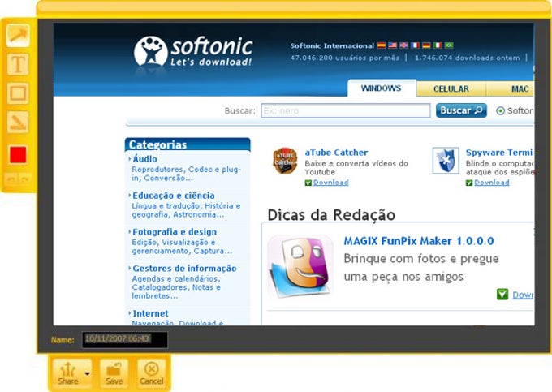Click green download icon beside aTube Catcher
The width and height of the screenshot is (552, 392).
pyautogui.click(x=308, y=183)
